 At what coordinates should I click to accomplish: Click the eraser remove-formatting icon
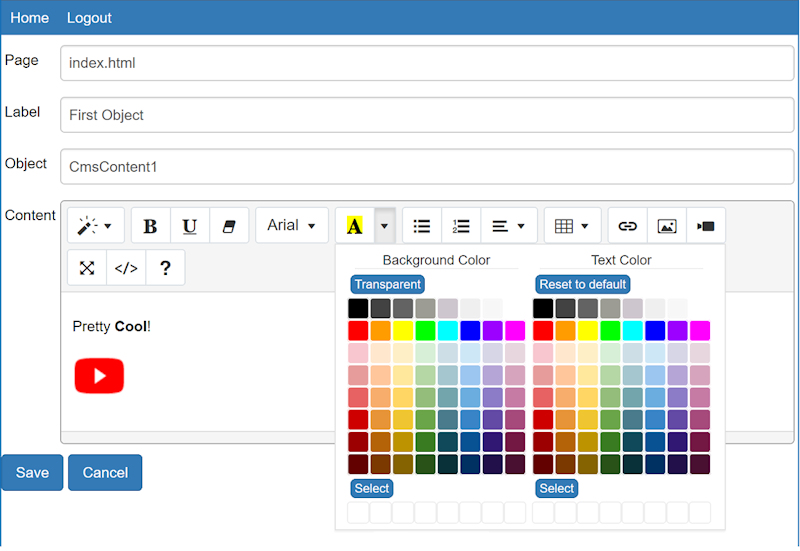tap(229, 226)
